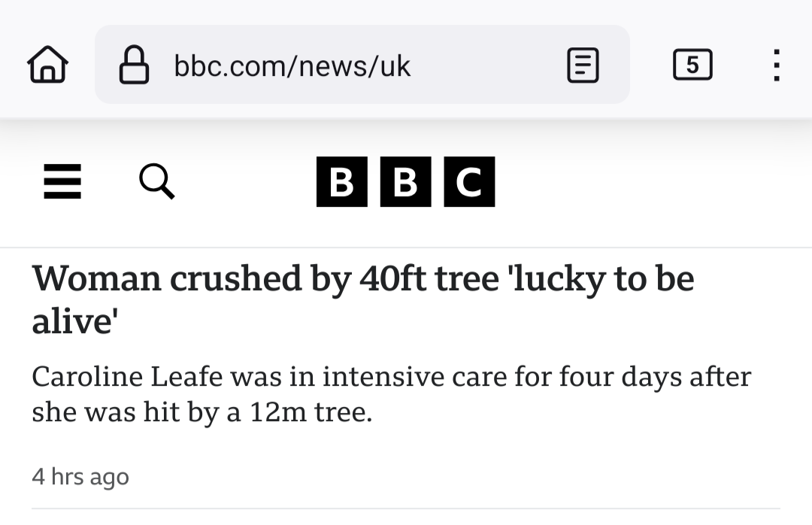Image resolution: width=812 pixels, height=525 pixels.
Task: Tap the first B block of the BBC logo
Action: (341, 181)
